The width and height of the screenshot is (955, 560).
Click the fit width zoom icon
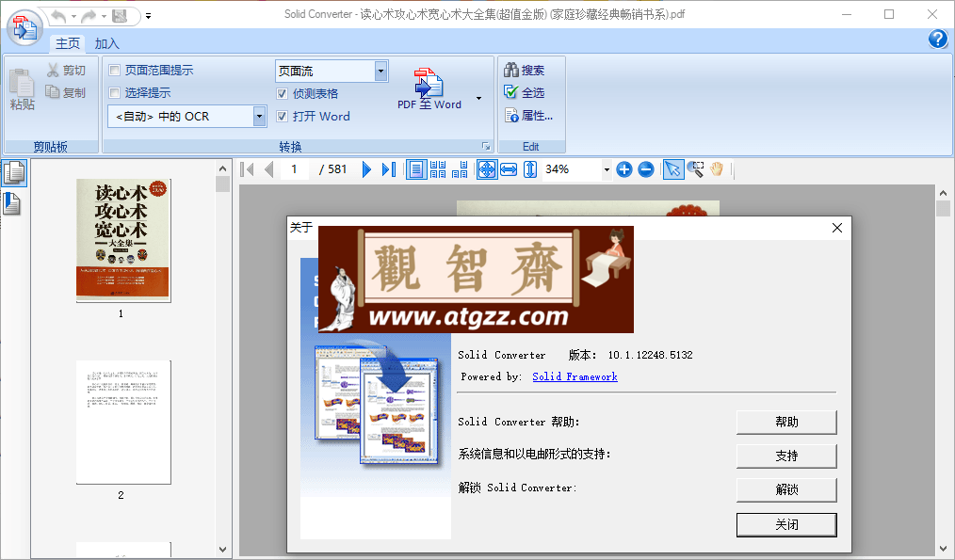(509, 169)
